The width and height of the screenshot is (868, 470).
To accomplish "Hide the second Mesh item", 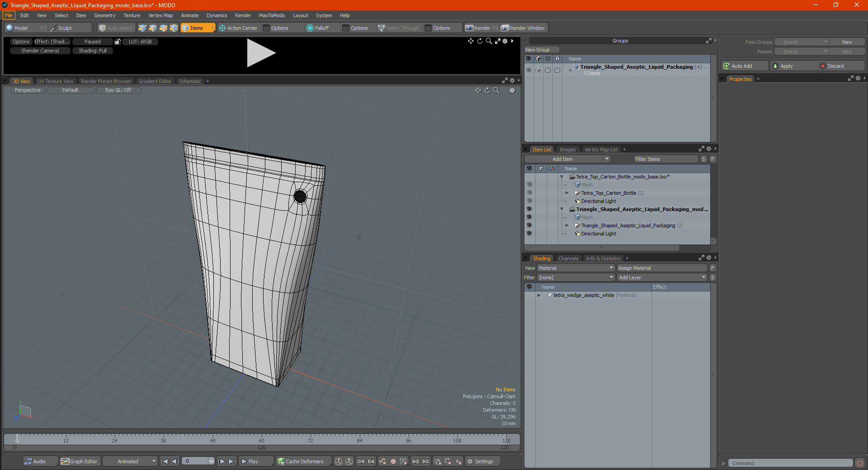I will point(529,217).
